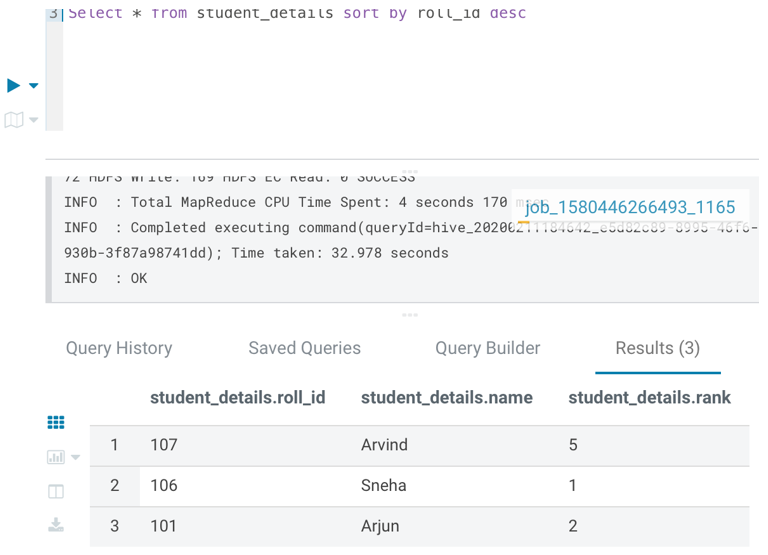The width and height of the screenshot is (768, 555).
Task: Click the resize handle below the log panel
Action: (x=410, y=315)
